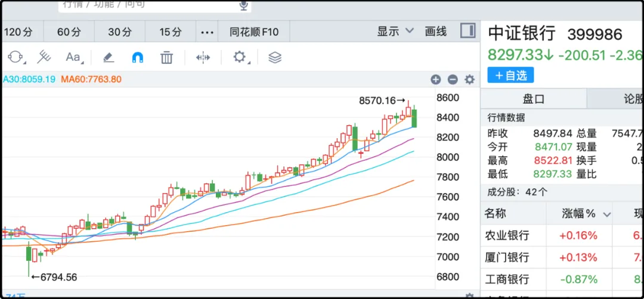Open drawing settings gear in toolbar
644x299 pixels.
240,57
